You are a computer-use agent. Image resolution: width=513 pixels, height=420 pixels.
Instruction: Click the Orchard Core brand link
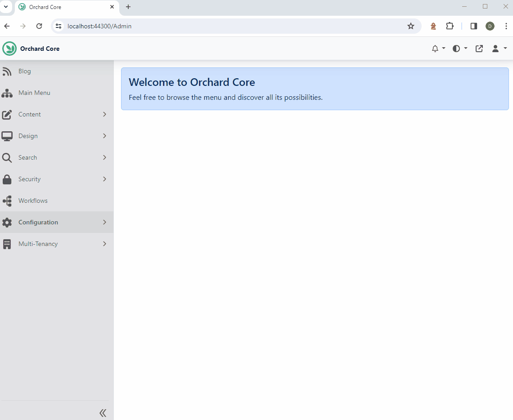(x=40, y=49)
